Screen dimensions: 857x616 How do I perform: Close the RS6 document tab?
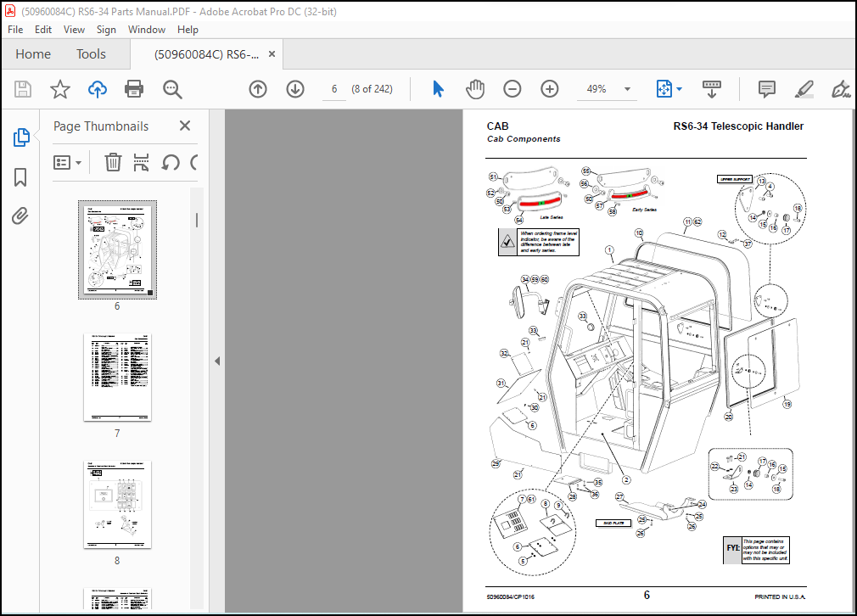coord(272,54)
